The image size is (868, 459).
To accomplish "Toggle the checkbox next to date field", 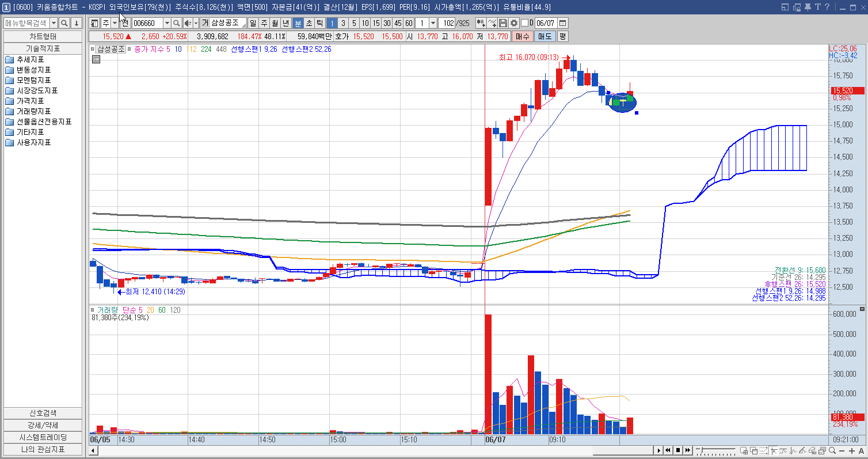I will point(524,23).
